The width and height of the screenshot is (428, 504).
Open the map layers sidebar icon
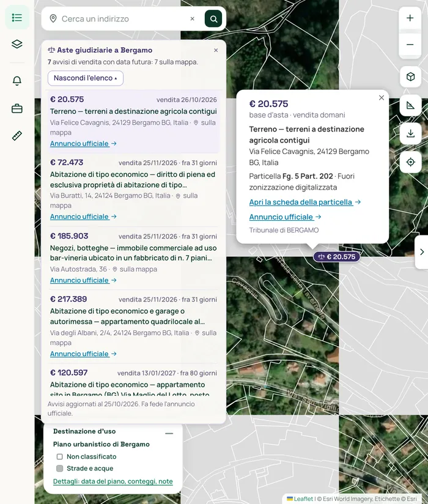(17, 43)
